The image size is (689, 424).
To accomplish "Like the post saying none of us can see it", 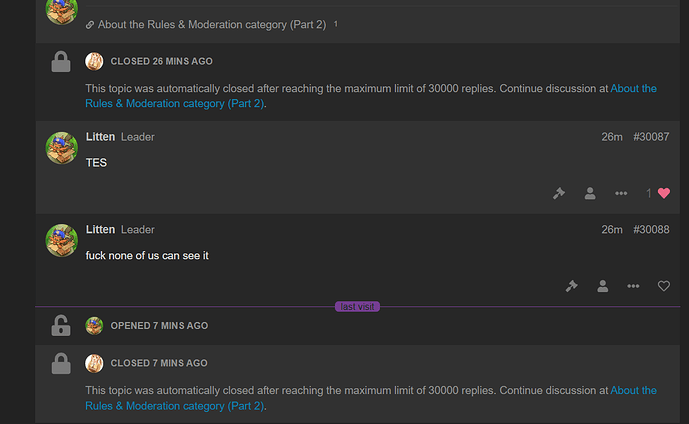I will [664, 286].
